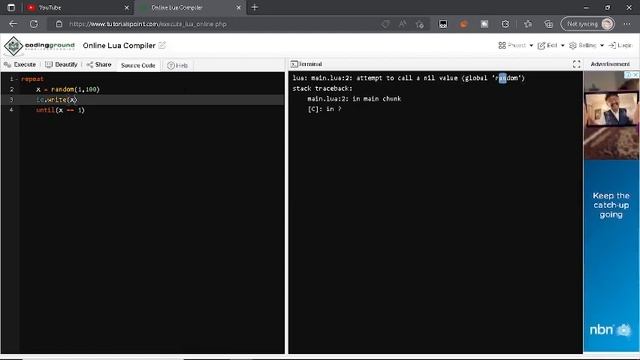
Task: Open the Setting dropdown menu
Action: coord(587,45)
